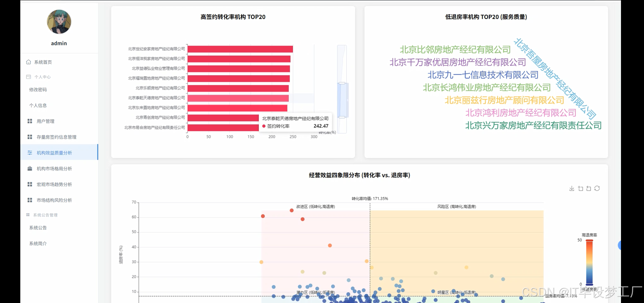The height and width of the screenshot is (303, 644).
Task: Click the scatter chart save-as-image download icon
Action: point(572,188)
